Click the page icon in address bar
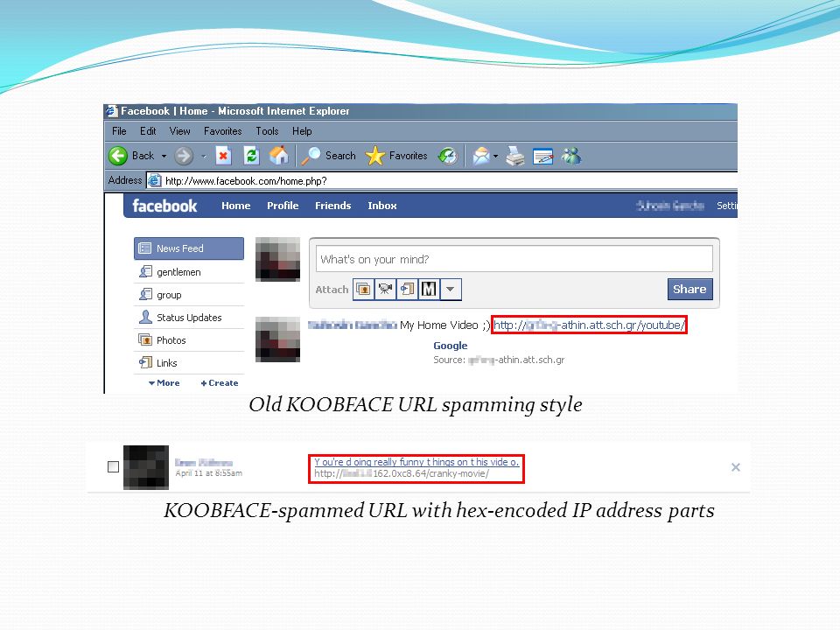 click(154, 180)
